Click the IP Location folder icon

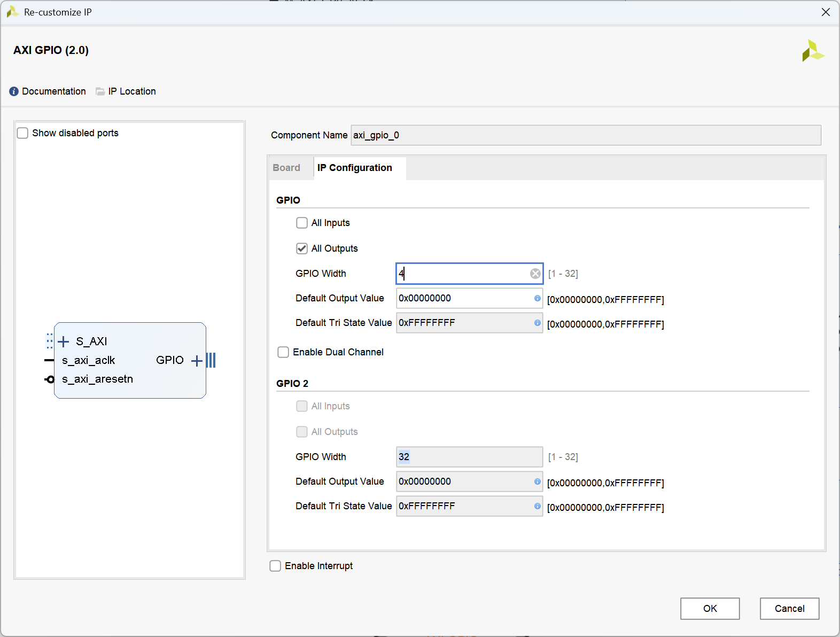coord(100,91)
